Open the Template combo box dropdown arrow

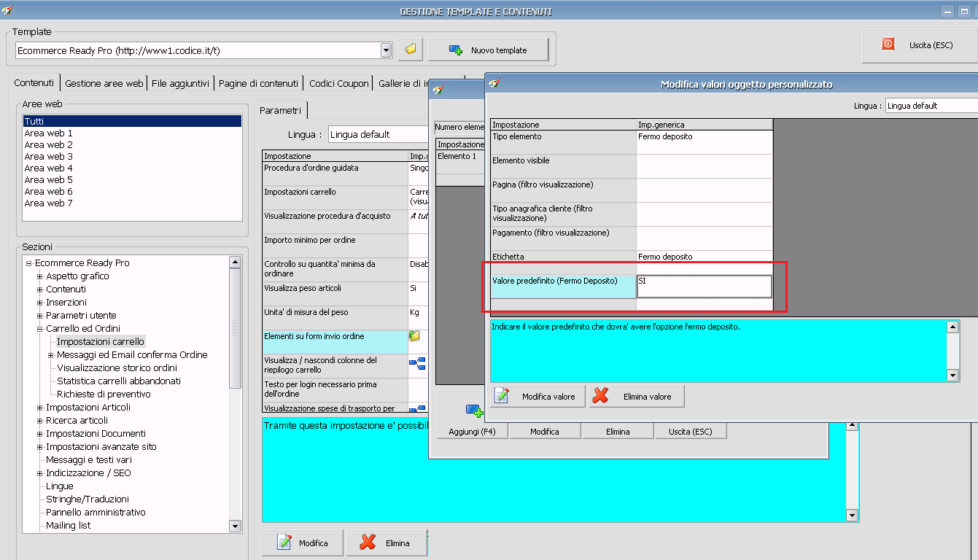[x=387, y=50]
